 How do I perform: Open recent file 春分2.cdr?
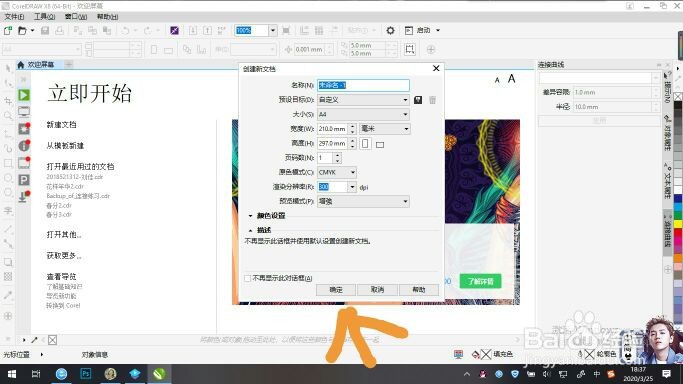(59, 205)
